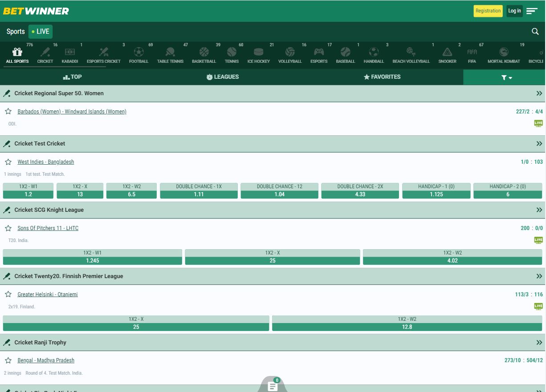The width and height of the screenshot is (546, 392).
Task: Expand Cricket Test Cricket section arrows
Action: tap(539, 144)
